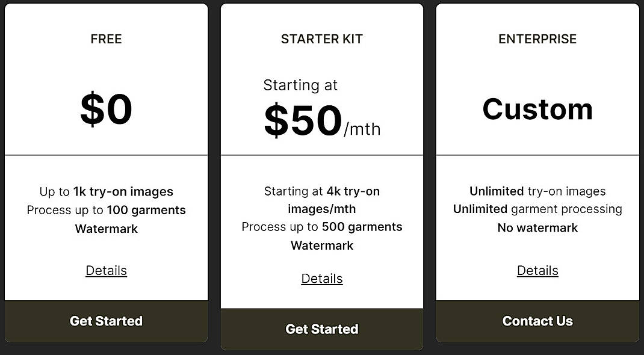Select the 100 garments limit text

click(106, 210)
